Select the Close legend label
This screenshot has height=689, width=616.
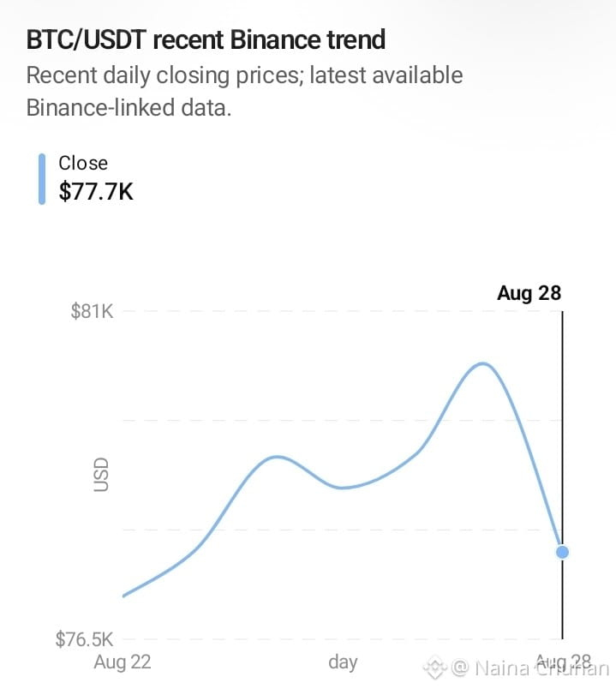coord(83,163)
